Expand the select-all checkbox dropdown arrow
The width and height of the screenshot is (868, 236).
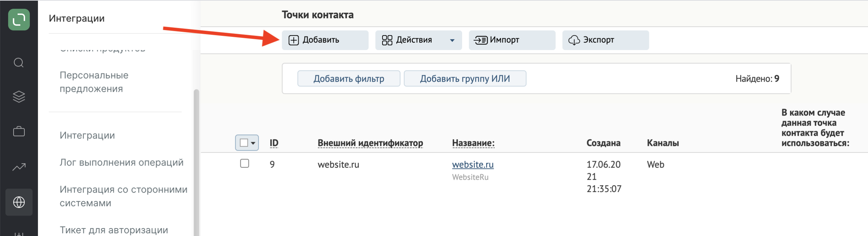(x=253, y=143)
